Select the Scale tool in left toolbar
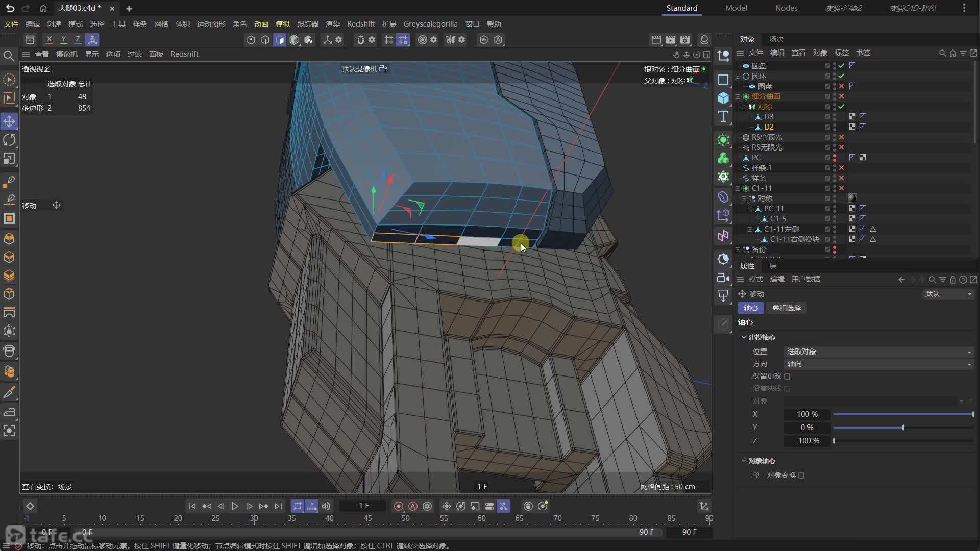 pyautogui.click(x=9, y=159)
